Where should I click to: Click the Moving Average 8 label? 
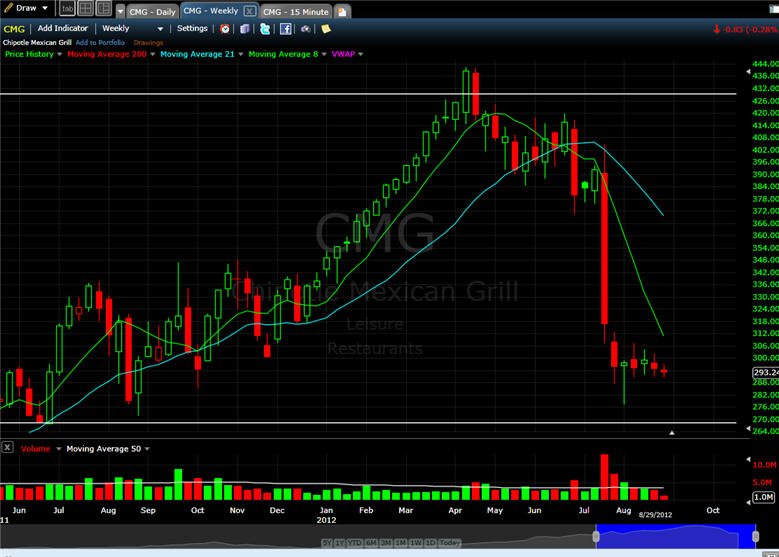point(283,54)
